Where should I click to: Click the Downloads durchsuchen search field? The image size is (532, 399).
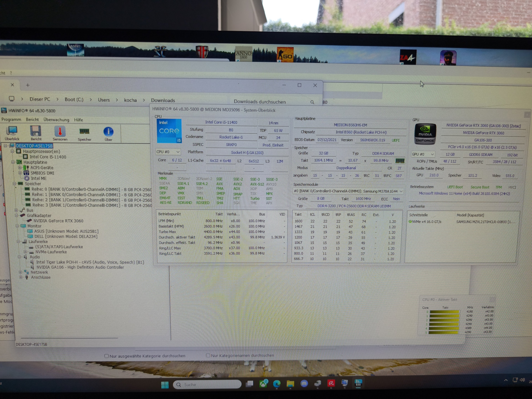click(x=260, y=102)
